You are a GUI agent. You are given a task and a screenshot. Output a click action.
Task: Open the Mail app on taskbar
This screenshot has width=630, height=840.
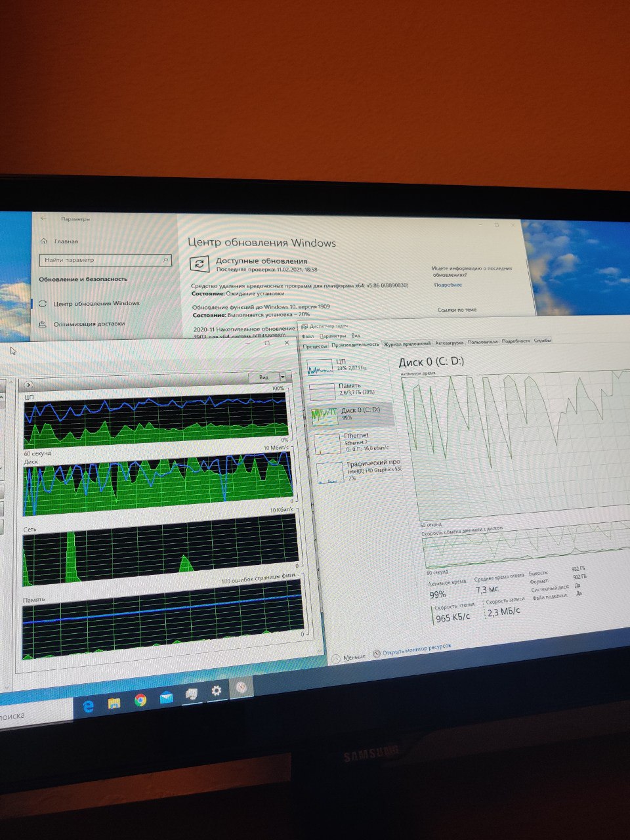click(x=166, y=698)
